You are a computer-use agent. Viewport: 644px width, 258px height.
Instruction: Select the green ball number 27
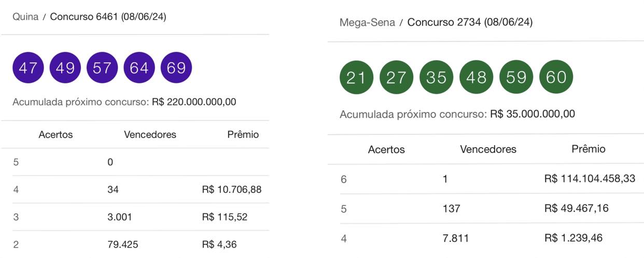(396, 77)
